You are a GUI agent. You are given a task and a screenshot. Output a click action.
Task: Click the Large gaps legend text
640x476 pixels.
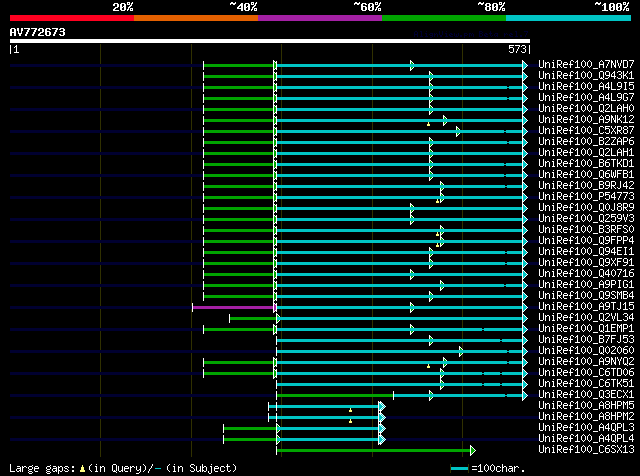[123, 468]
